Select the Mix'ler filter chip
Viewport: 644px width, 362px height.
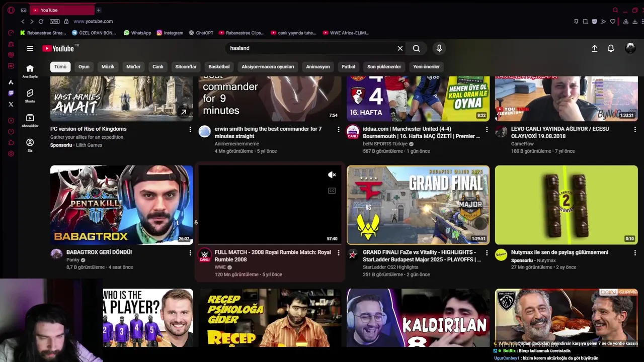[x=133, y=66]
